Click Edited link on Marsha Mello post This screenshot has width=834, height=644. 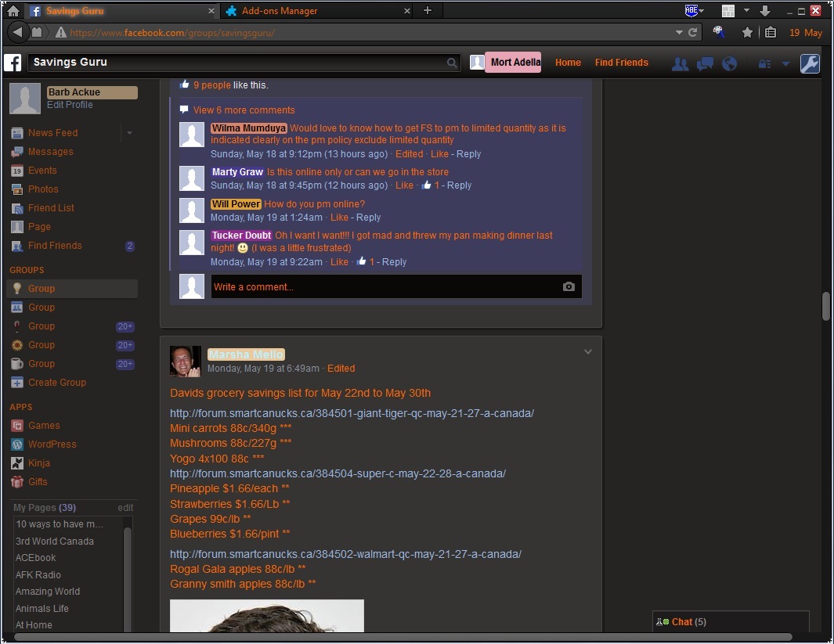coord(341,369)
